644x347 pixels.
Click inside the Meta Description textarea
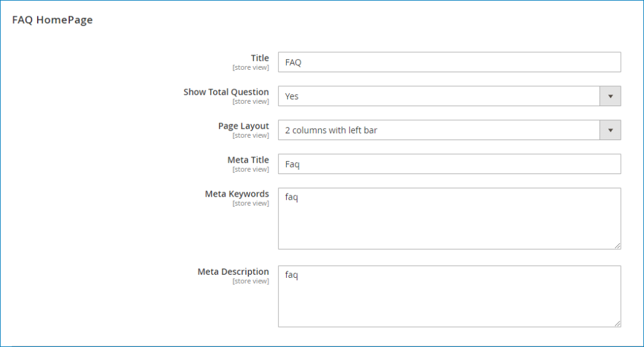pos(449,297)
